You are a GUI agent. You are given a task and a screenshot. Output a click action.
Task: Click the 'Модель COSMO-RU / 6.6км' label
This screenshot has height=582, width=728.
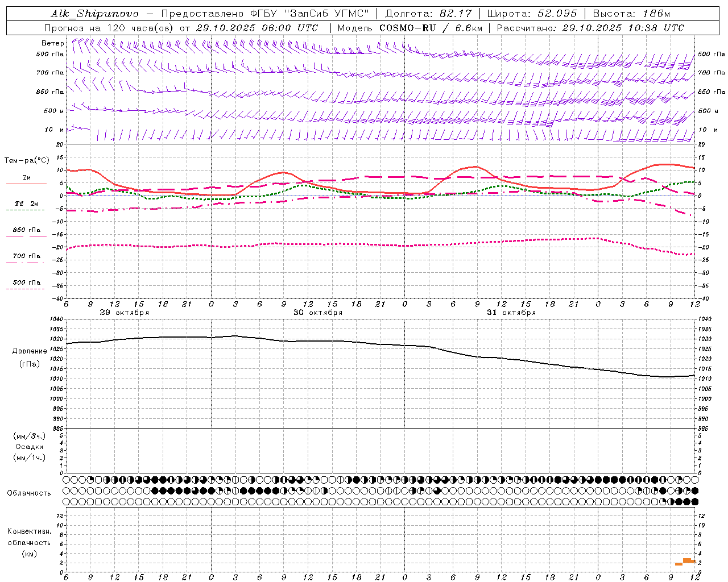(x=410, y=28)
